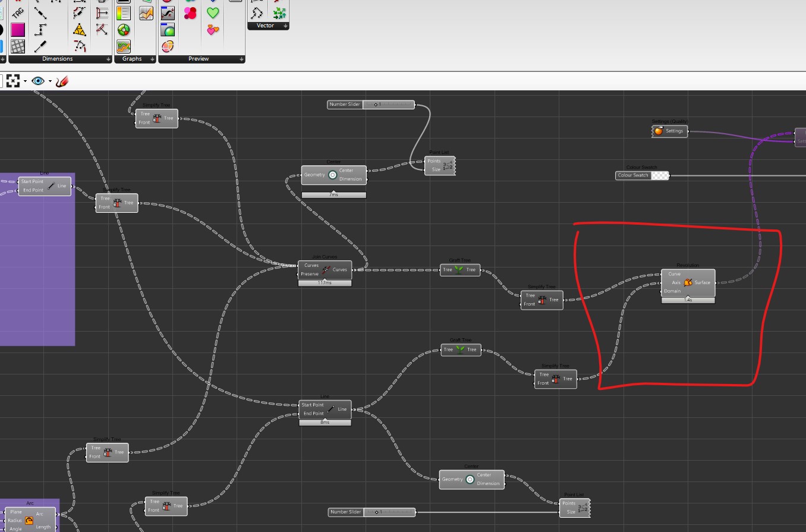Select the pie chart icon under Graphs
The height and width of the screenshot is (532, 806).
pyautogui.click(x=124, y=30)
